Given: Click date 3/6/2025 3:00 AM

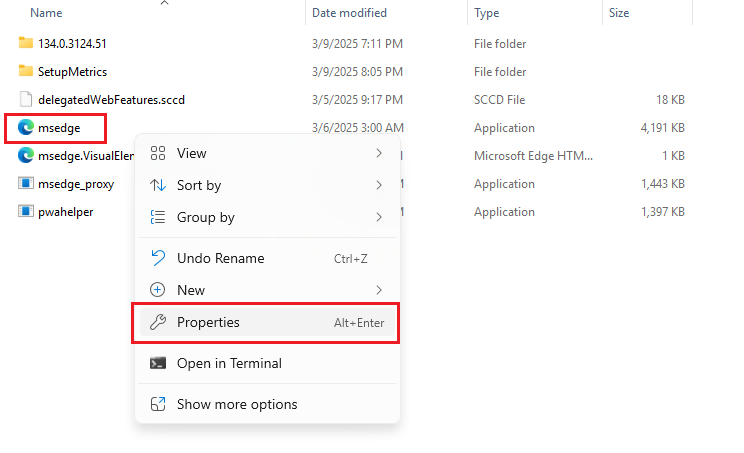Looking at the screenshot, I should pyautogui.click(x=358, y=128).
